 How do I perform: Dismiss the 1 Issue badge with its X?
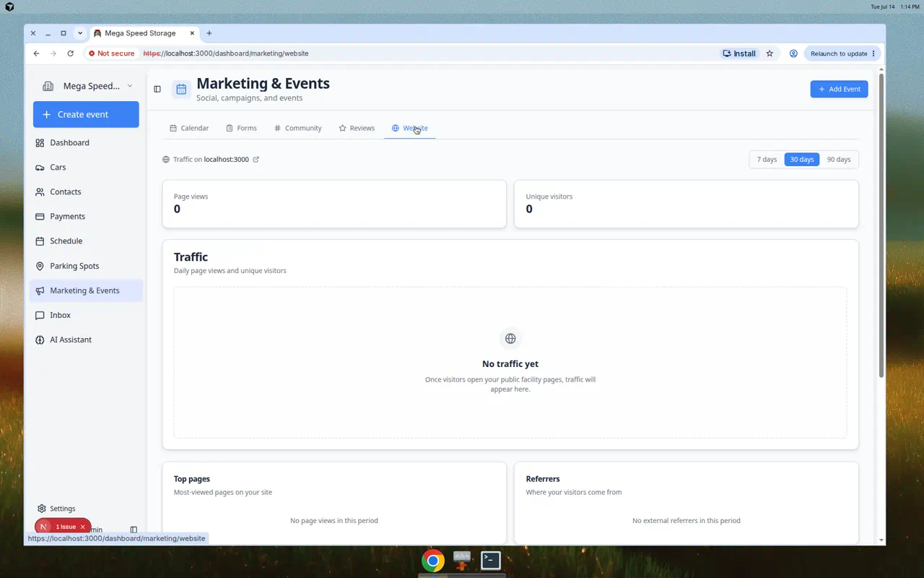tap(83, 527)
